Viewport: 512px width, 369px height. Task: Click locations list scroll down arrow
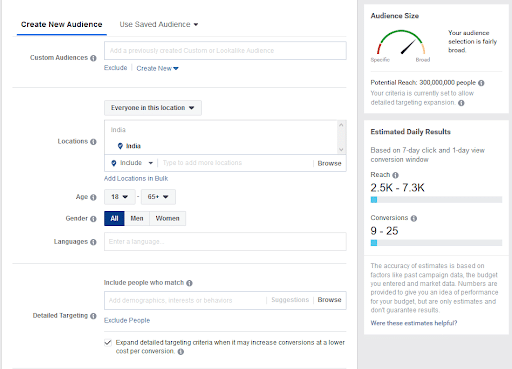(x=341, y=150)
